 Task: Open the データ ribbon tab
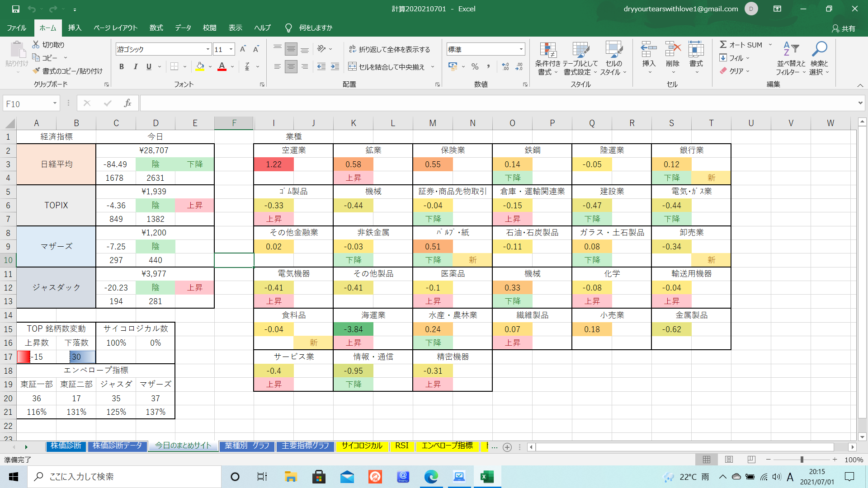[x=183, y=28]
